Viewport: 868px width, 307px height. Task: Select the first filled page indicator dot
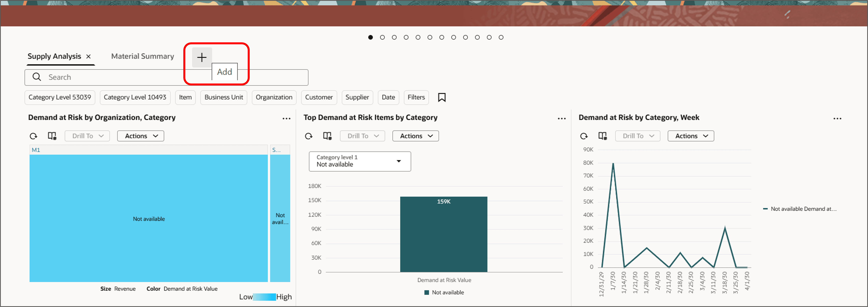(x=370, y=37)
